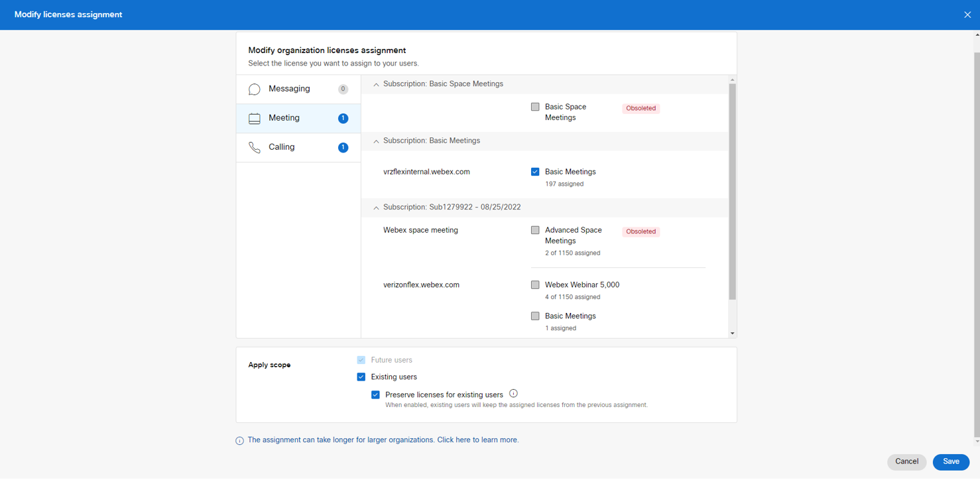Switch to the Messaging tab
This screenshot has height=480, width=980.
coord(289,89)
